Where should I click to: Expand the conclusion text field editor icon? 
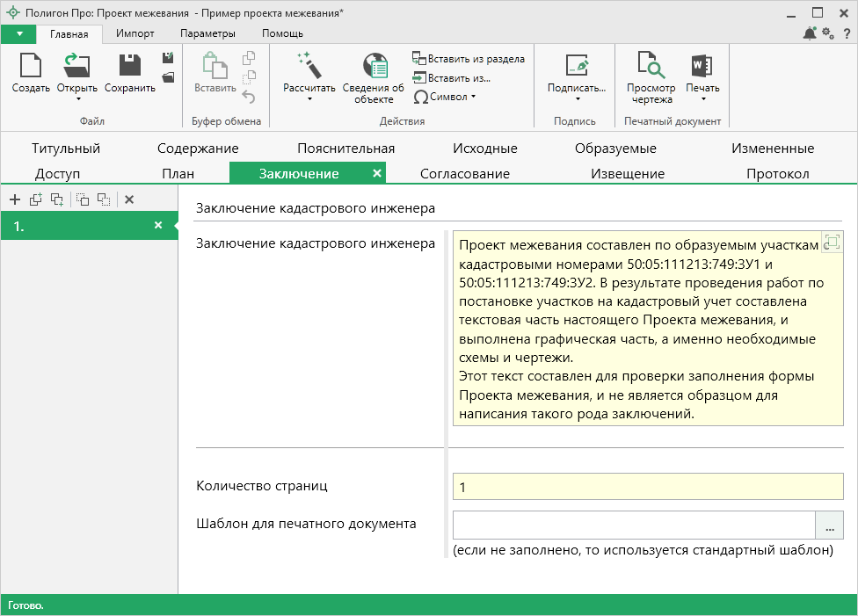pyautogui.click(x=831, y=243)
